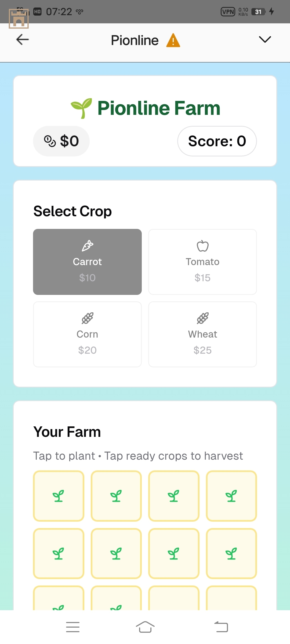Go back using the arrow icon
The width and height of the screenshot is (290, 644).
click(x=23, y=40)
